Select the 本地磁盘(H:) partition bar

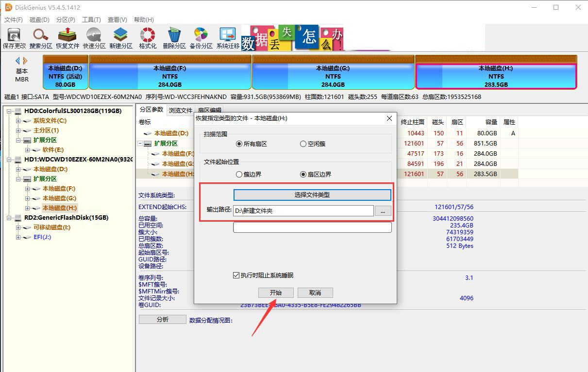click(496, 73)
